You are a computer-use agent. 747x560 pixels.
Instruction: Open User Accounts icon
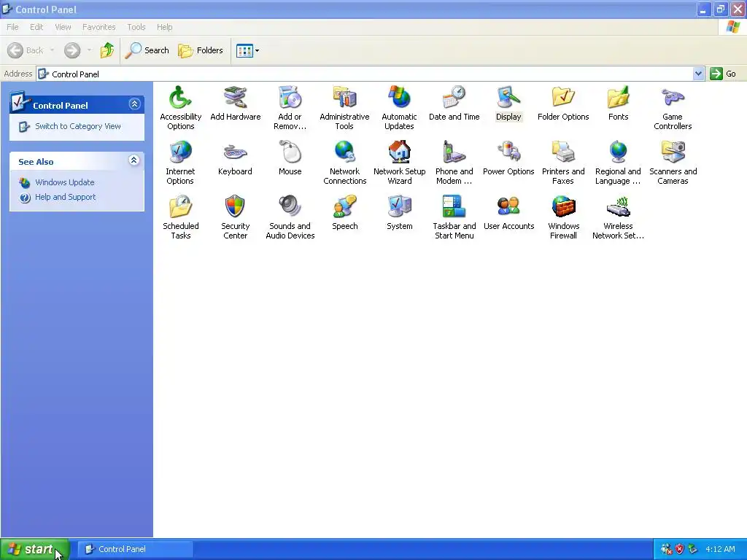tap(508, 213)
